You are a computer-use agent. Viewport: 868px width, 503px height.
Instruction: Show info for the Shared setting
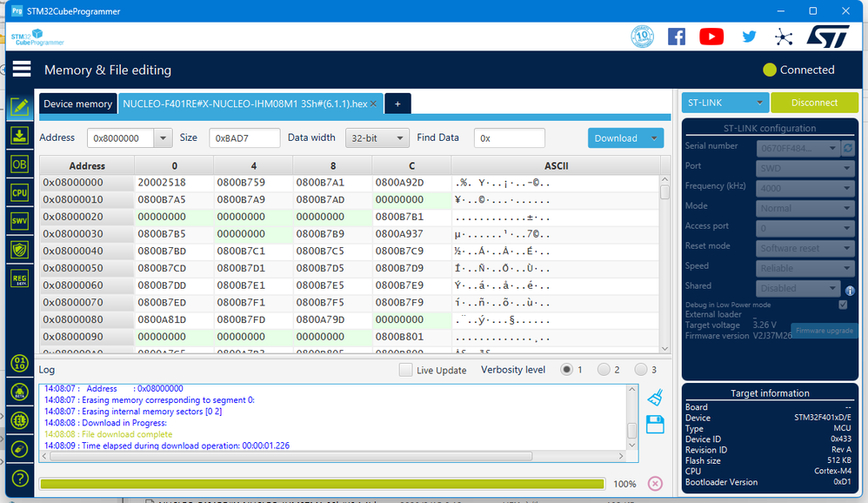tap(850, 291)
